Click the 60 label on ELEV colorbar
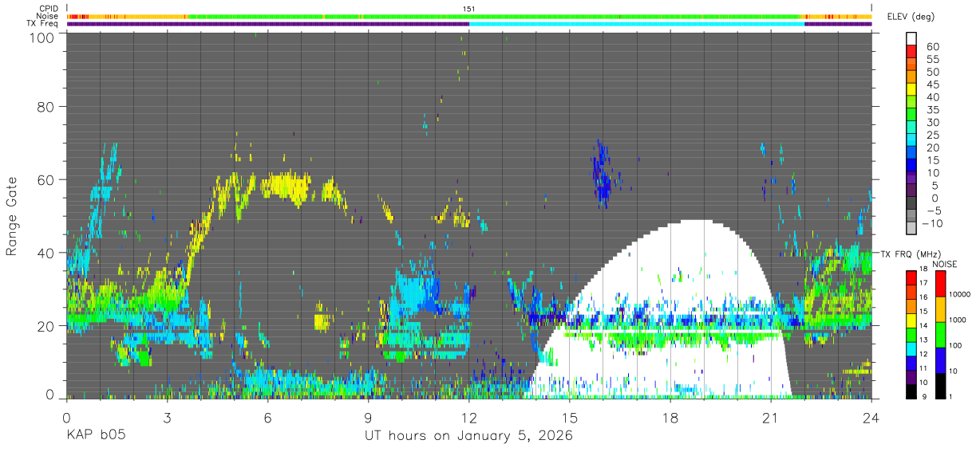The height and width of the screenshot is (452, 980). tap(932, 46)
